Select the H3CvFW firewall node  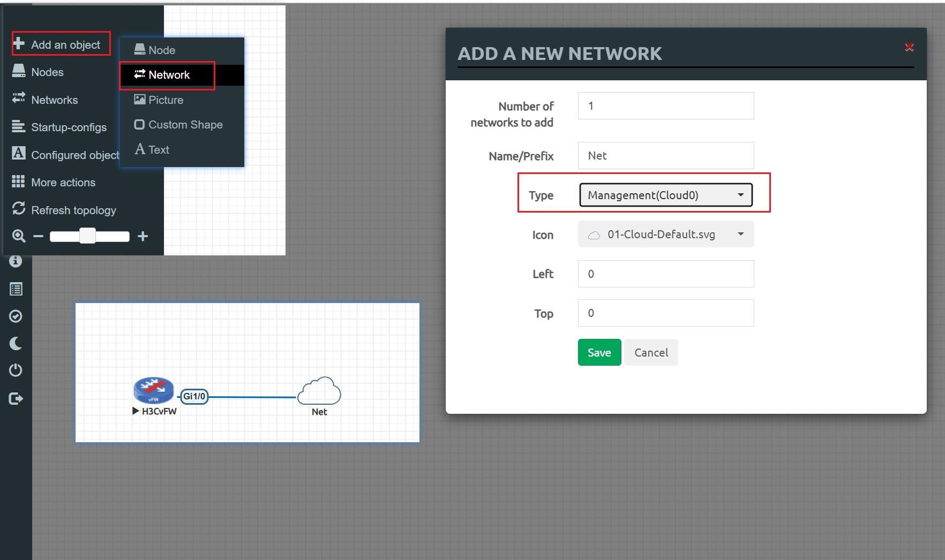click(x=154, y=390)
